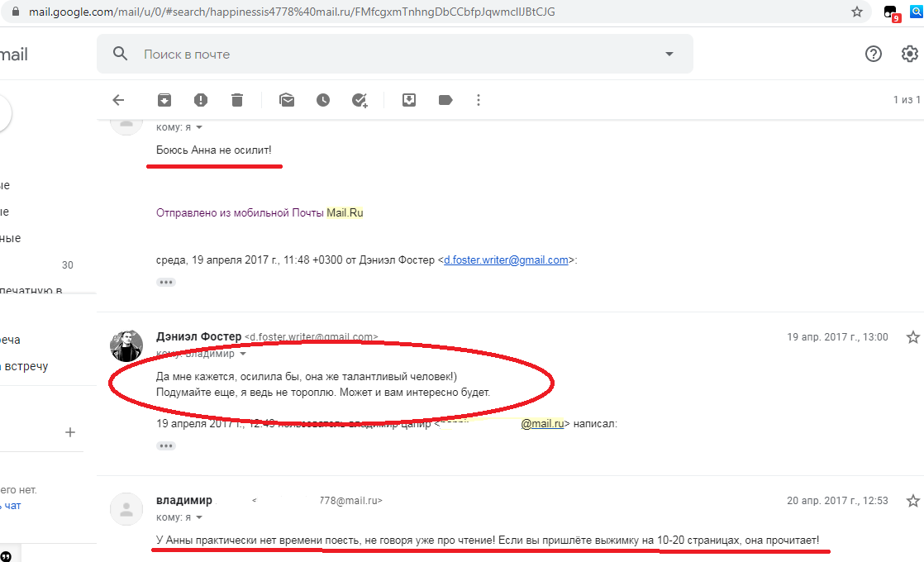This screenshot has height=562, width=924.
Task: Star Vladimir's message from 20 April
Action: (x=912, y=501)
